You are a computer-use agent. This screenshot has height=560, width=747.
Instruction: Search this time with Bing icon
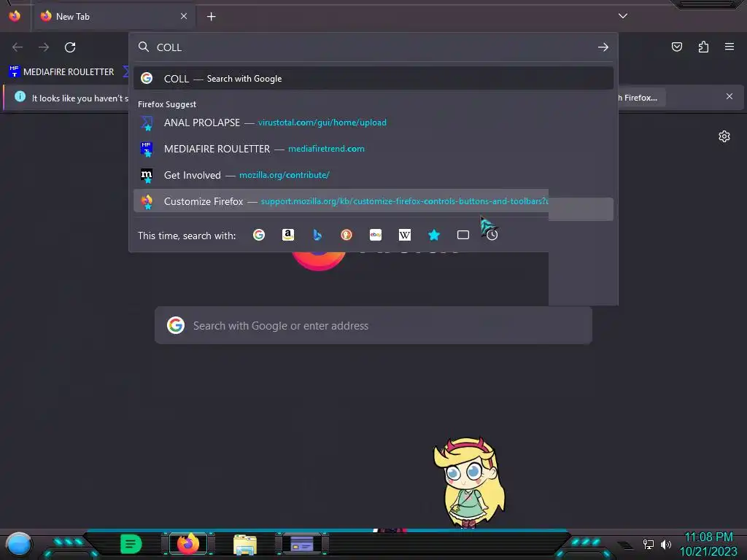point(317,235)
